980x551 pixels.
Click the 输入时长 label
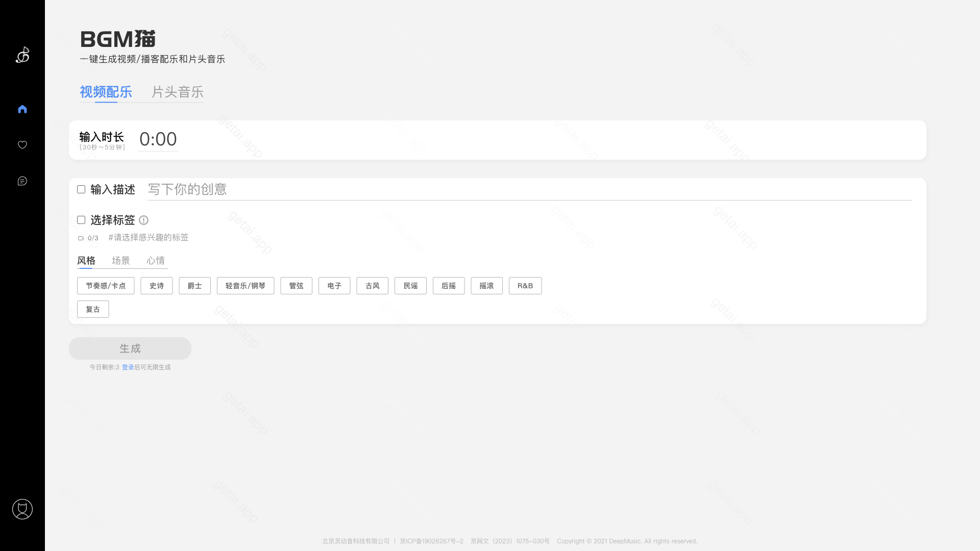coord(102,137)
